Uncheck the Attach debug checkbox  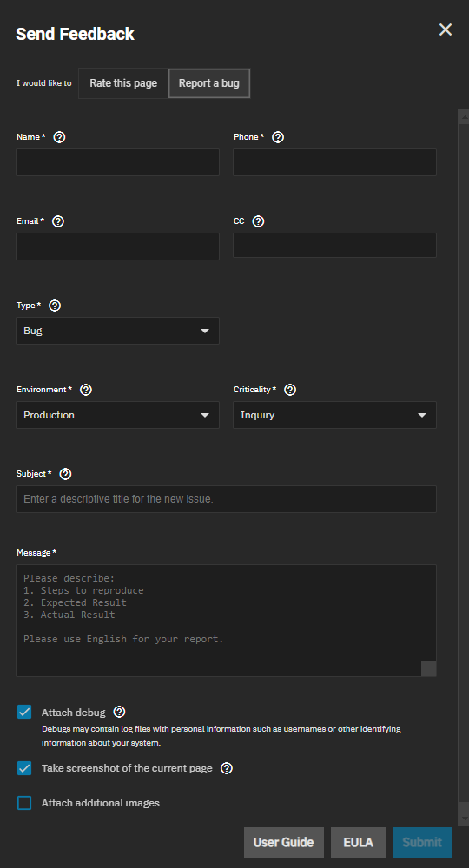[24, 712]
